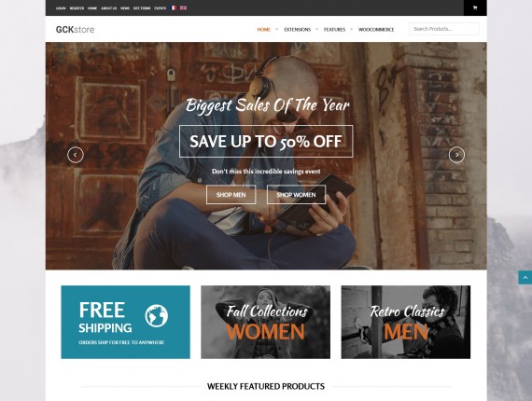Click the Shop Women button

[296, 195]
